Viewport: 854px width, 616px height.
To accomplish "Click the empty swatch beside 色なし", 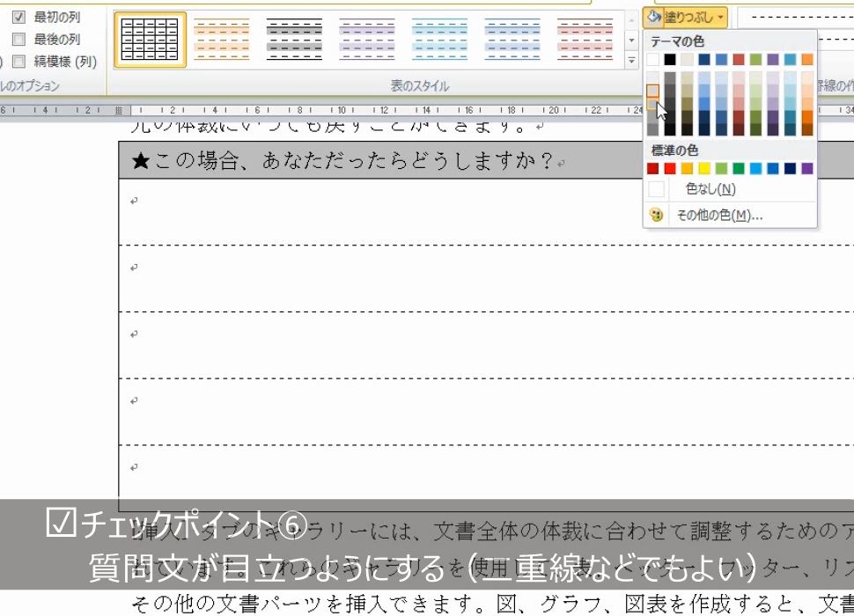I will point(656,189).
